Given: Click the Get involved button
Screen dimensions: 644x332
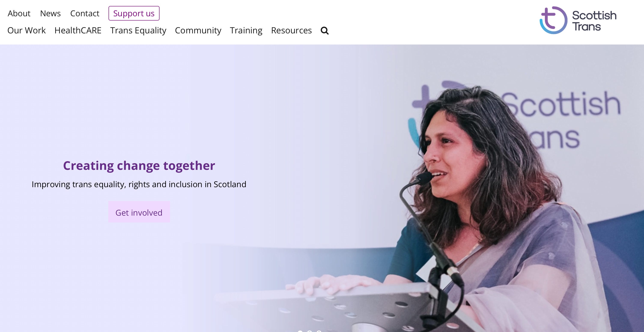Looking at the screenshot, I should (x=139, y=212).
